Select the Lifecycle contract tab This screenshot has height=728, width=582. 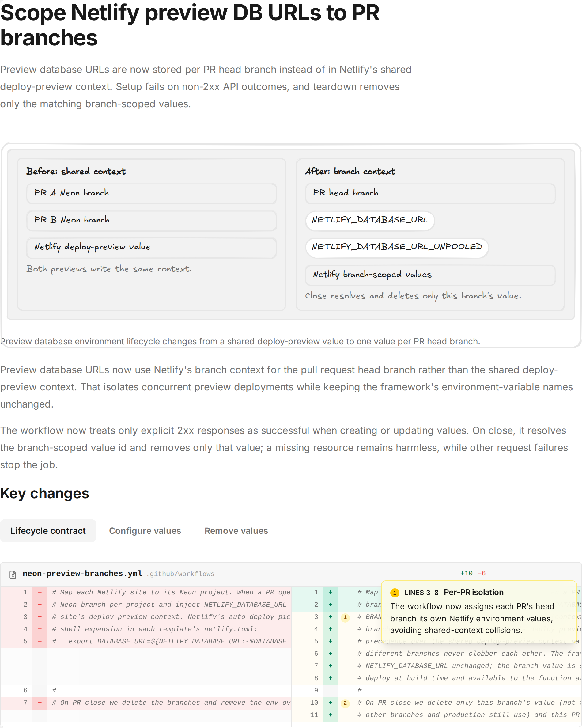tap(48, 531)
